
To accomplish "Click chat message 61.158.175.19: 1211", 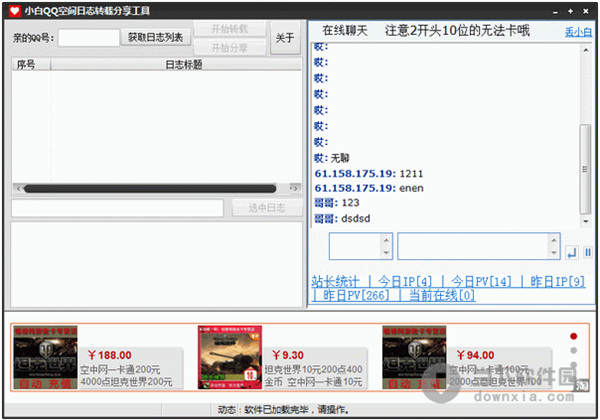I will click(x=369, y=174).
